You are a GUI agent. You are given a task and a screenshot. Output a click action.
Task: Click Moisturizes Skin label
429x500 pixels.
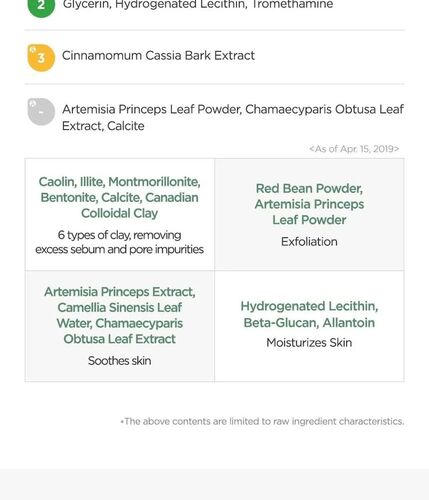(x=309, y=343)
